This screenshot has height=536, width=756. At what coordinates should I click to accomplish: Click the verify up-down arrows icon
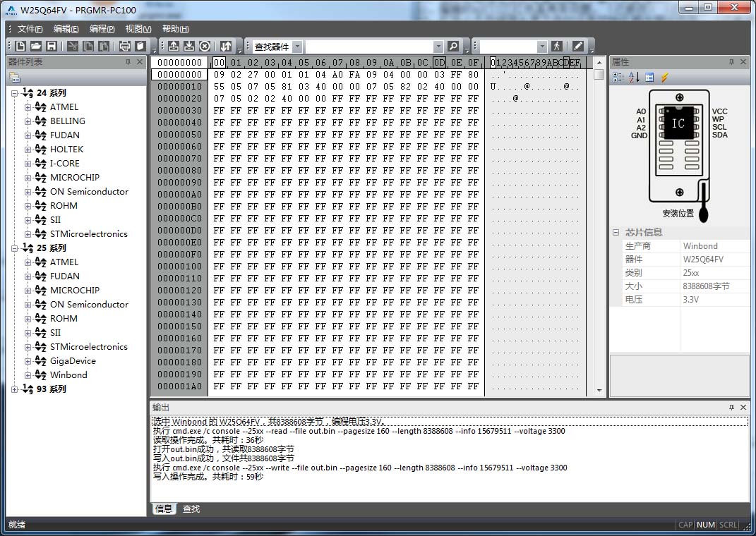coord(226,47)
